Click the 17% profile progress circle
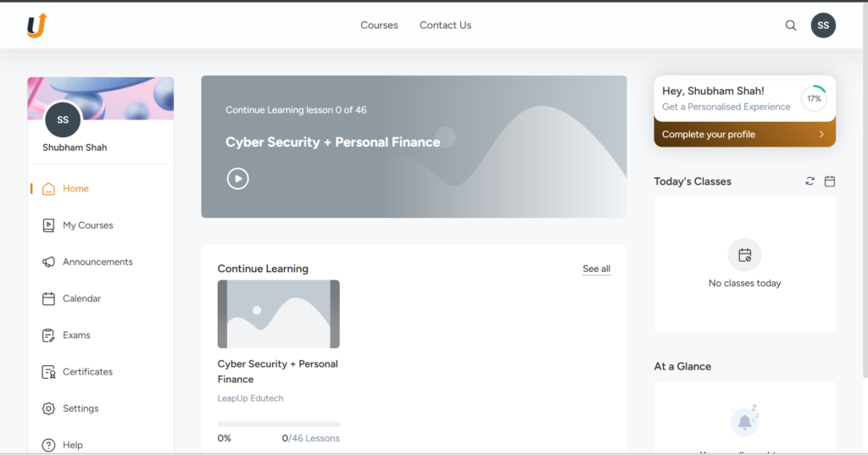Image resolution: width=868 pixels, height=455 pixels. coord(814,98)
